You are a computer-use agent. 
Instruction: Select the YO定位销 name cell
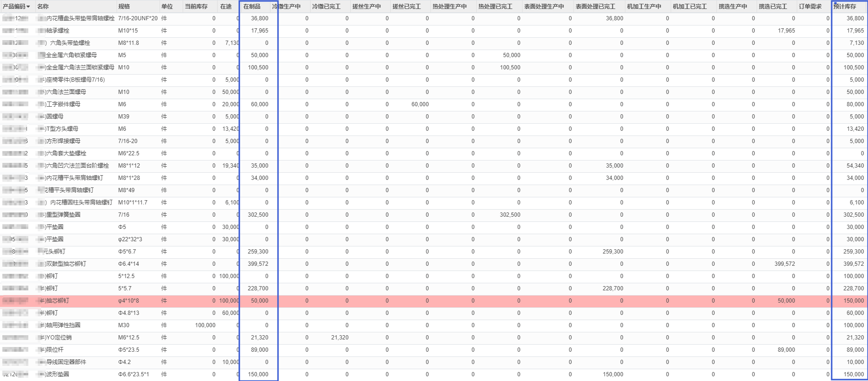tap(59, 338)
